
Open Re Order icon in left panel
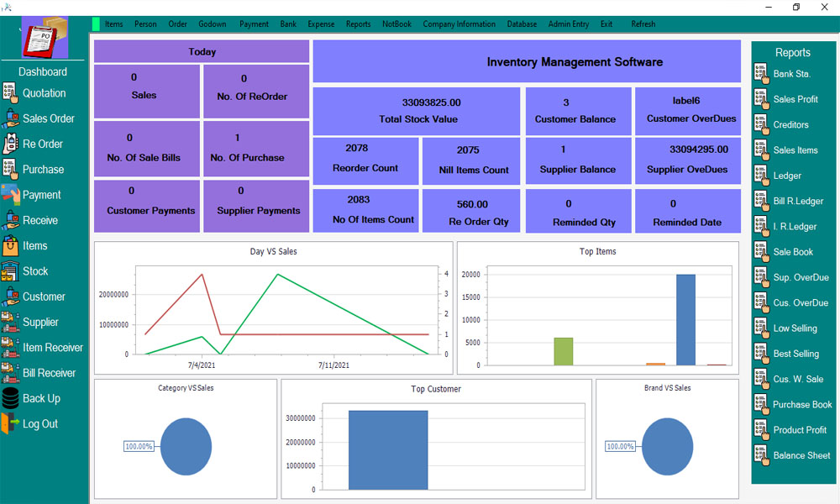pos(10,144)
